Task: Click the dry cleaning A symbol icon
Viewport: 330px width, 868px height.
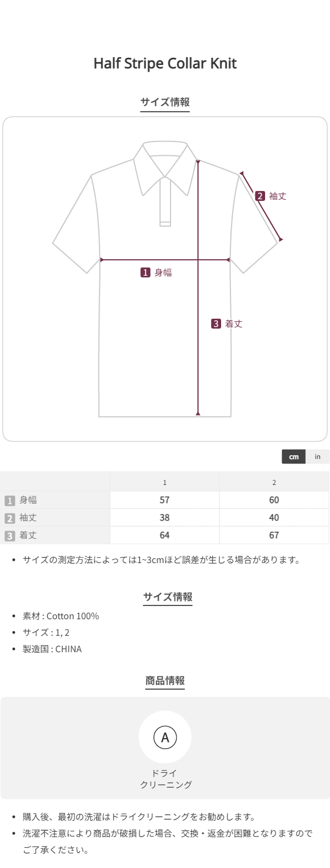Action: click(x=165, y=738)
